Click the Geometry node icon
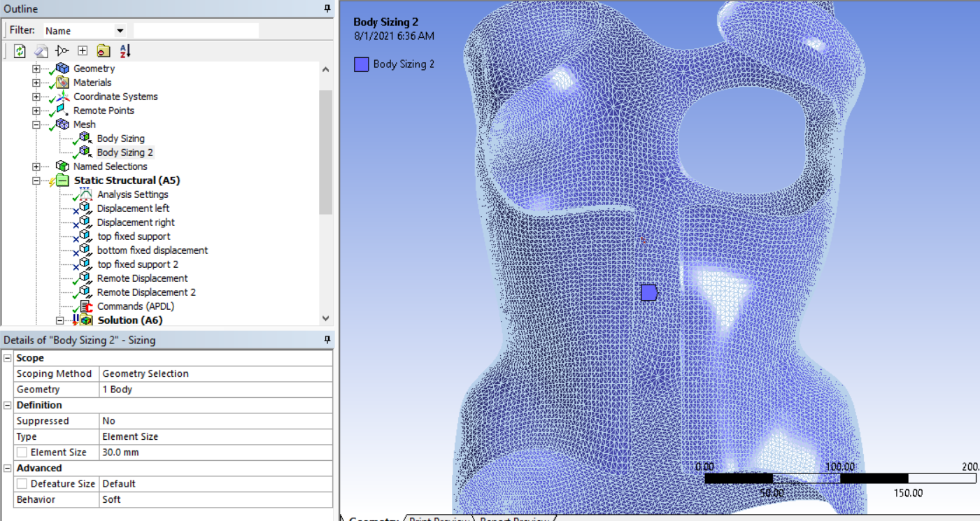 pyautogui.click(x=63, y=69)
